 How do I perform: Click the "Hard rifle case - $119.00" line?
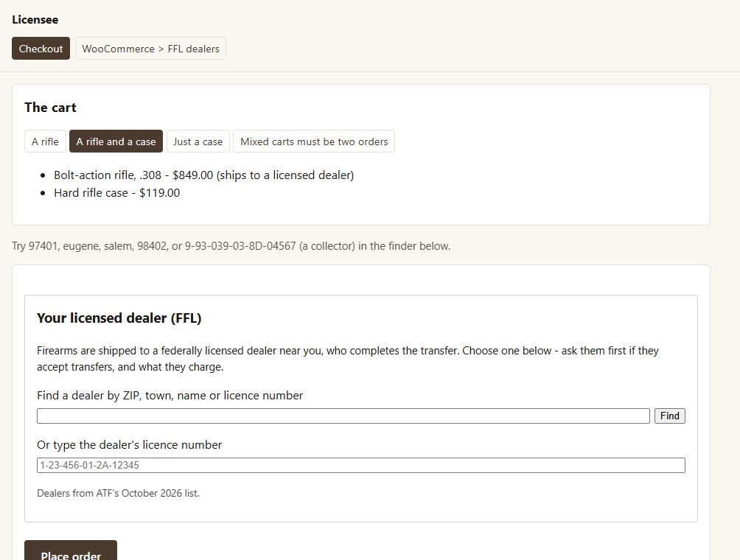click(117, 193)
